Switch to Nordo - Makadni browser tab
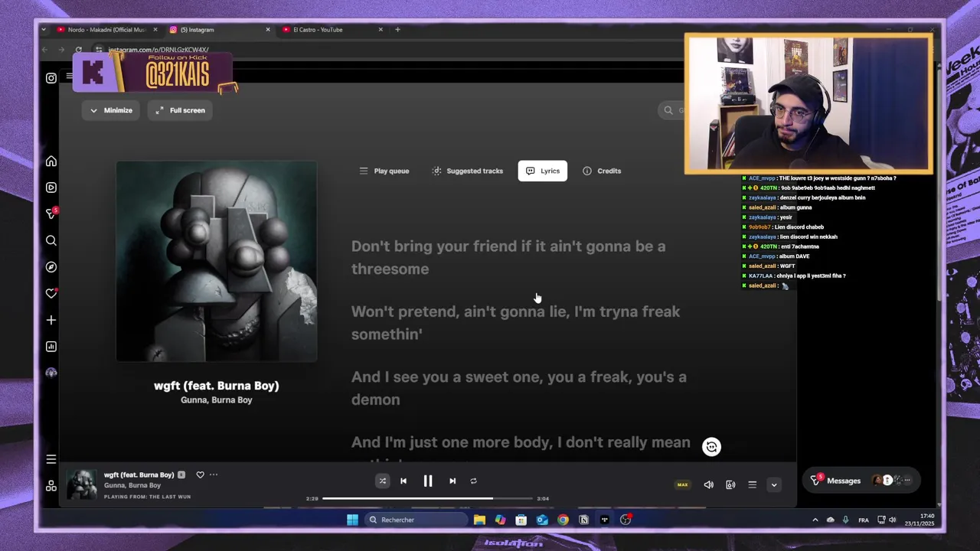980x551 pixels. pyautogui.click(x=105, y=30)
